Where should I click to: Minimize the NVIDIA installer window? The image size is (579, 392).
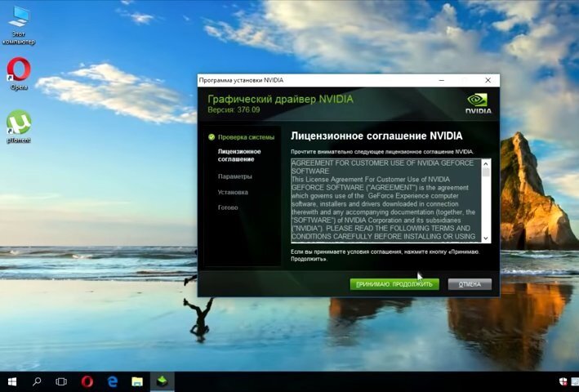(442, 80)
